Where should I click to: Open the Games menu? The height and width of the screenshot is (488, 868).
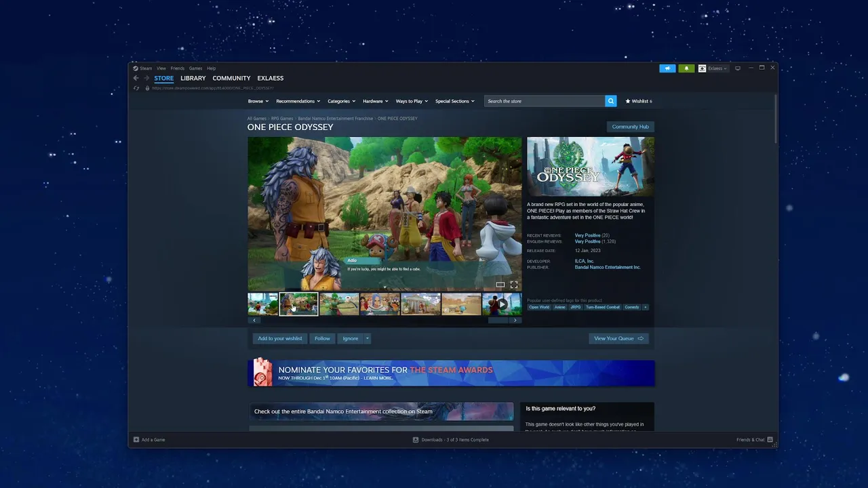tap(195, 68)
